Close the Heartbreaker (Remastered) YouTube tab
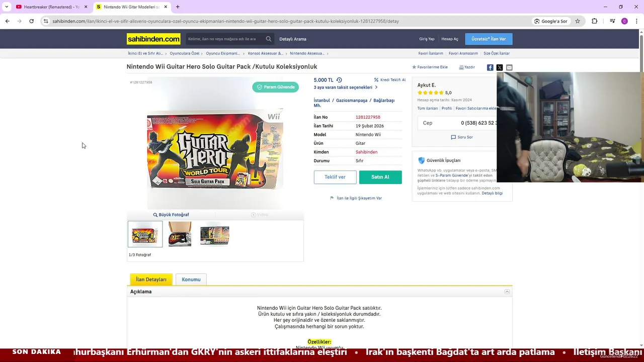Image resolution: width=644 pixels, height=362 pixels. point(86,7)
